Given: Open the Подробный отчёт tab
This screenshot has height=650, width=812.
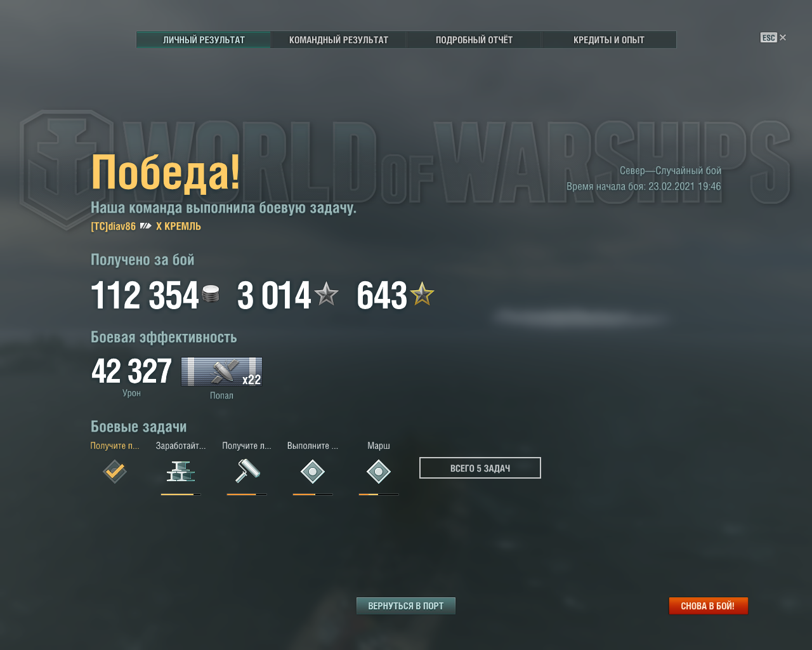Looking at the screenshot, I should click(x=474, y=39).
